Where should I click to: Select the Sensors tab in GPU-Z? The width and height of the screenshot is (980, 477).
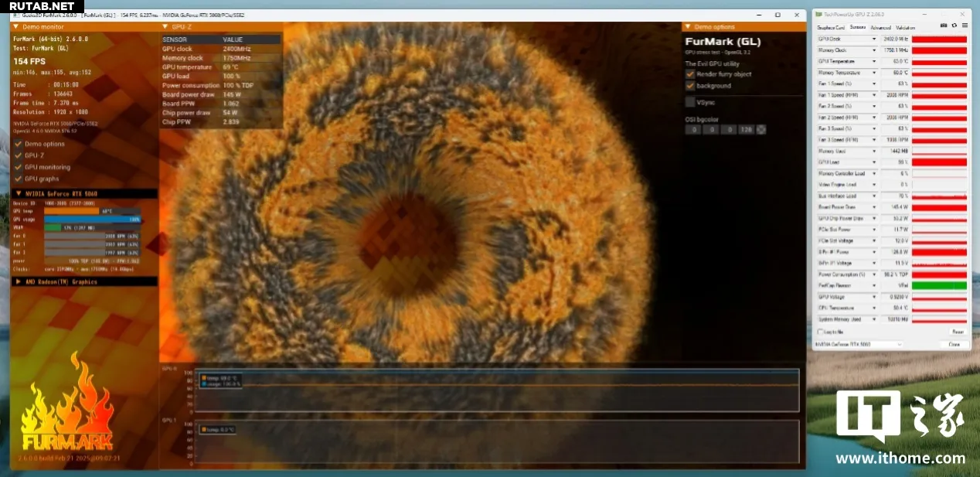(x=857, y=28)
